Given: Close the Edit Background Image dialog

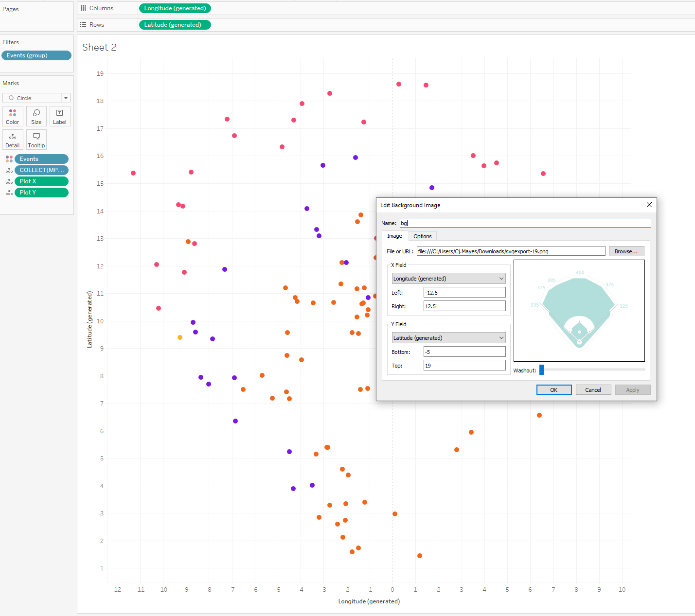Looking at the screenshot, I should point(649,205).
